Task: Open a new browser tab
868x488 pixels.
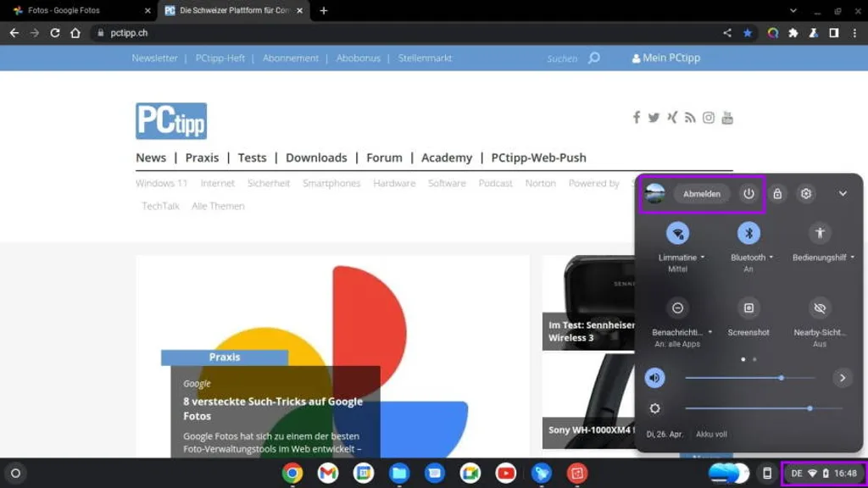Action: click(323, 10)
